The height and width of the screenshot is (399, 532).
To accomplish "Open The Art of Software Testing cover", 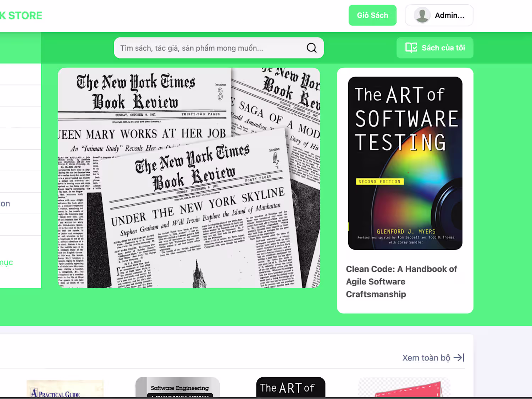I will tap(405, 163).
